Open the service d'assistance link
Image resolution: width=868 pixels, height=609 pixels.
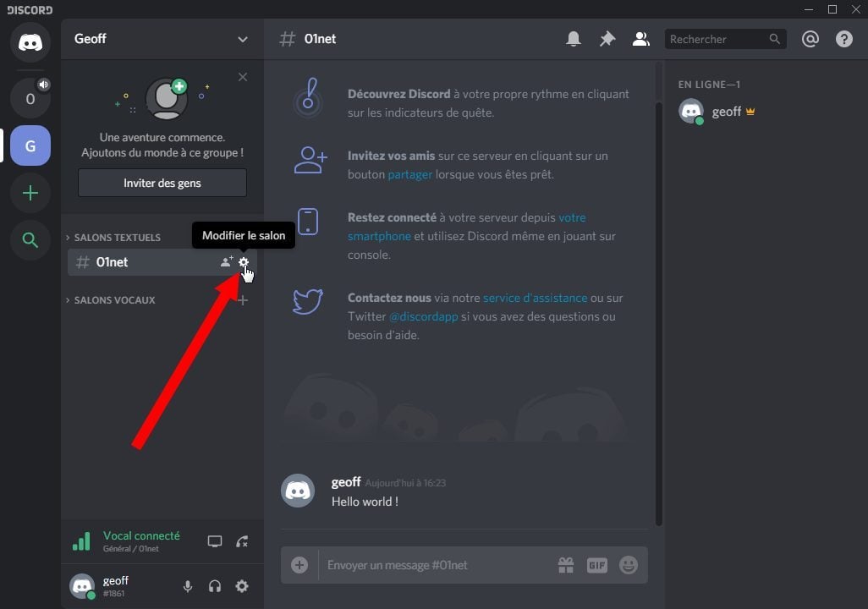point(535,298)
